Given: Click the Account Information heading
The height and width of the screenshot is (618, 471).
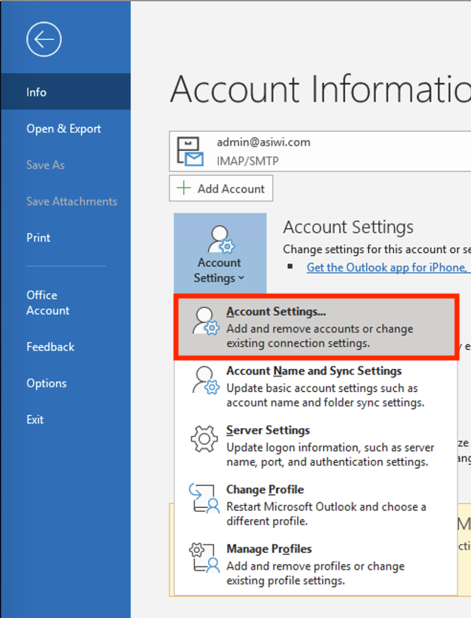Looking at the screenshot, I should (x=320, y=89).
